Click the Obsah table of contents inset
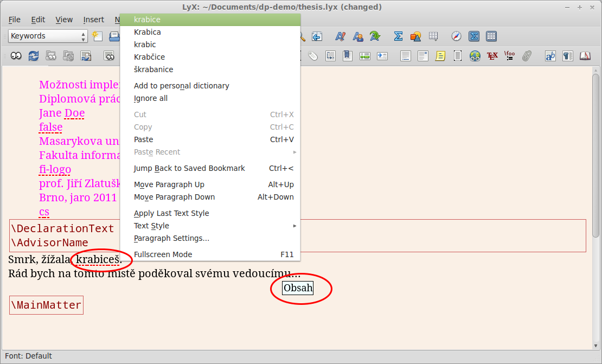This screenshot has height=364, width=602. click(x=298, y=288)
